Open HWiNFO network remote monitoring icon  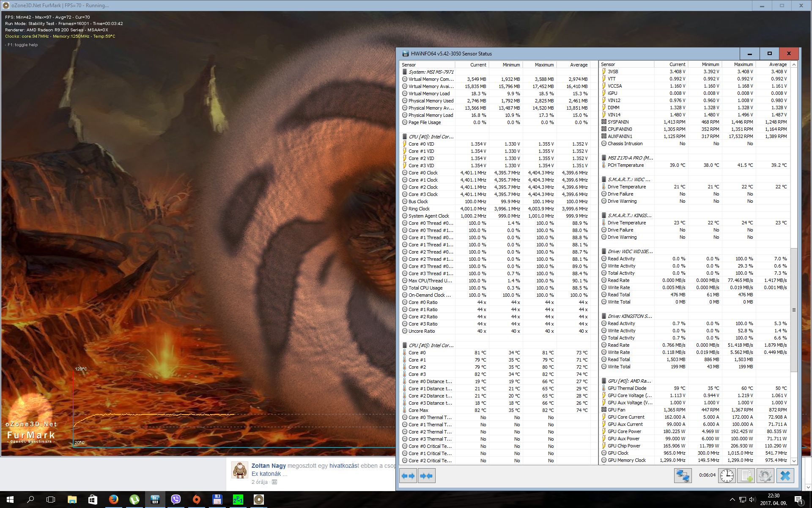click(683, 476)
